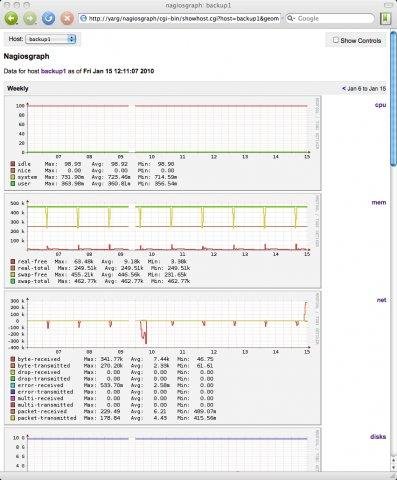This screenshot has width=397, height=480.
Task: Reload the page with the blue refresh button
Action: pyautogui.click(x=48, y=18)
